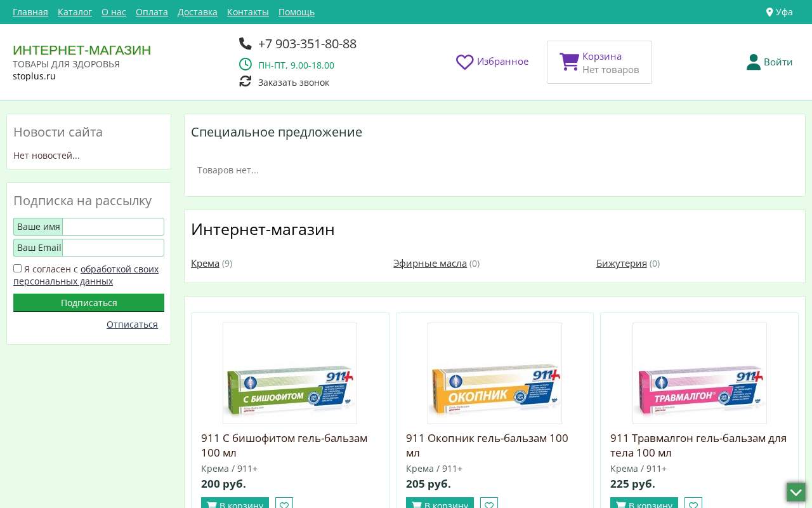Click the callback refresh arrows icon
Image resolution: width=812 pixels, height=508 pixels.
point(246,81)
